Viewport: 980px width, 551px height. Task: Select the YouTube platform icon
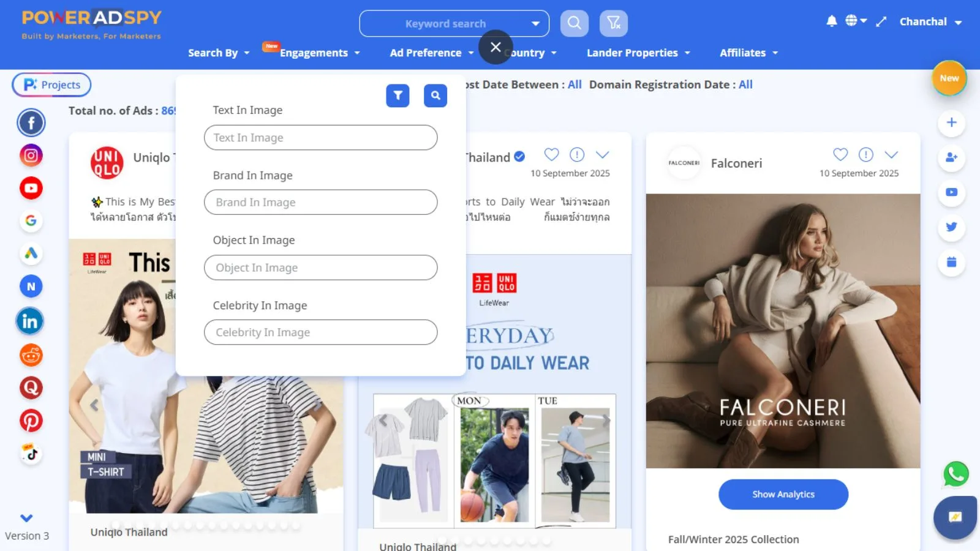pos(31,188)
